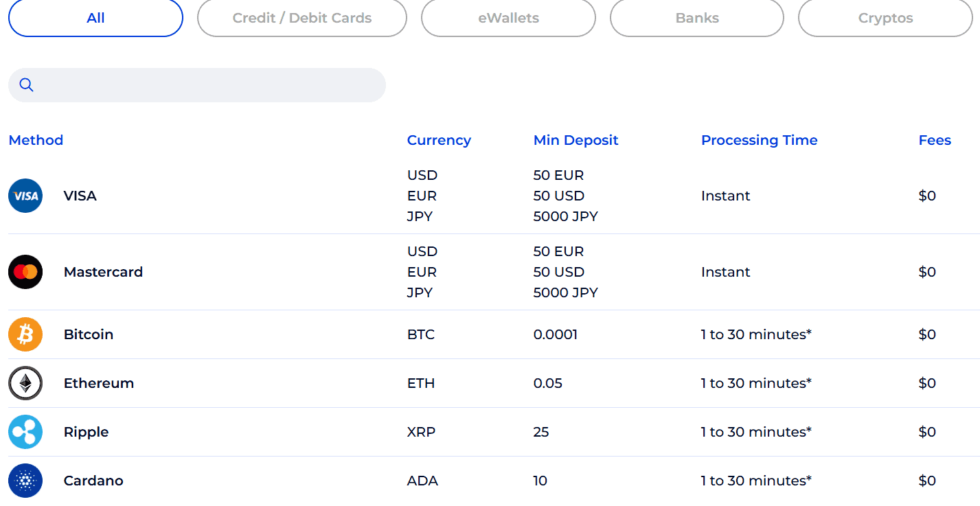Click the Processing Time column header

coord(759,140)
